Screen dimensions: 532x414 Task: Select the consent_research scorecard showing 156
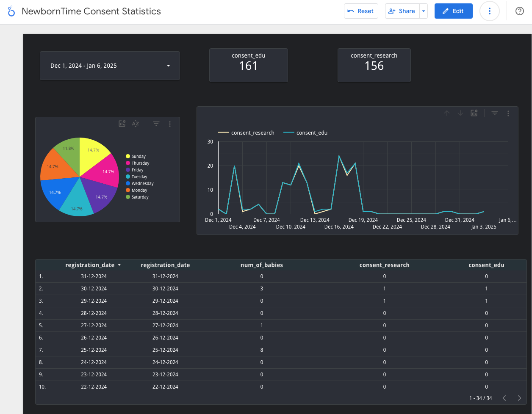(374, 65)
